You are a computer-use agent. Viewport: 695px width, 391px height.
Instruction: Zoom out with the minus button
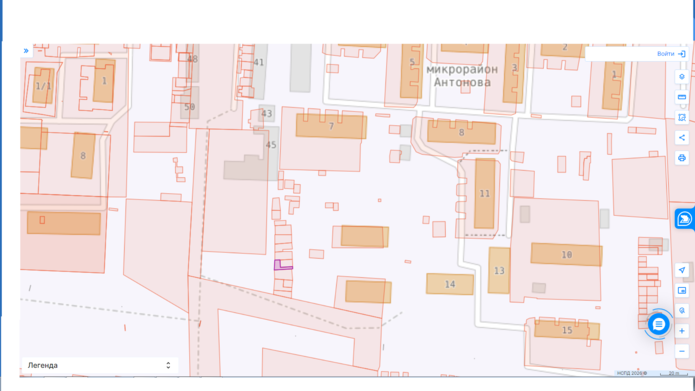(682, 351)
